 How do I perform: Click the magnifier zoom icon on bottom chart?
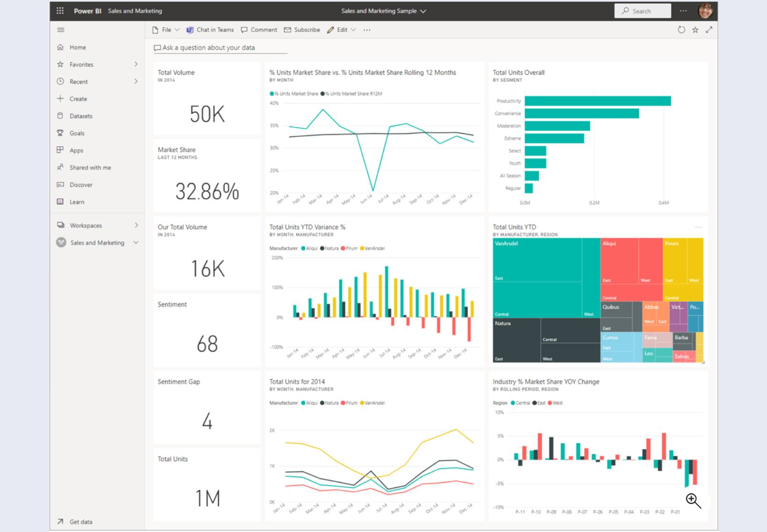[694, 501]
